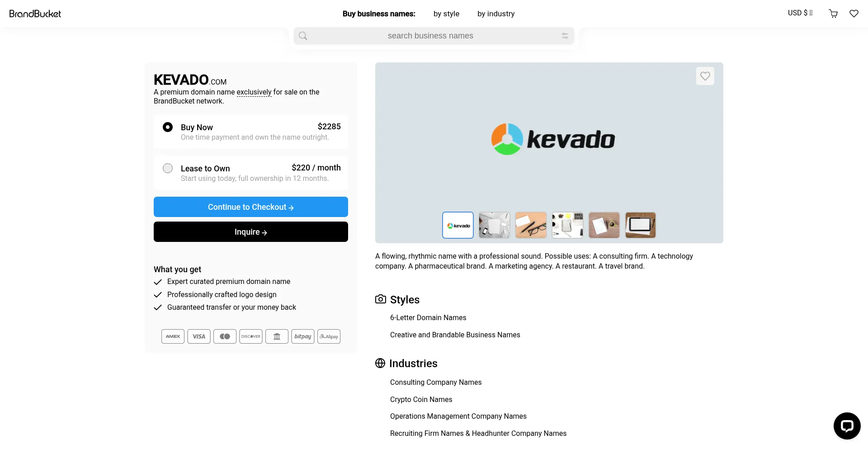Open the shopping cart icon
Image resolution: width=868 pixels, height=449 pixels.
coord(833,14)
